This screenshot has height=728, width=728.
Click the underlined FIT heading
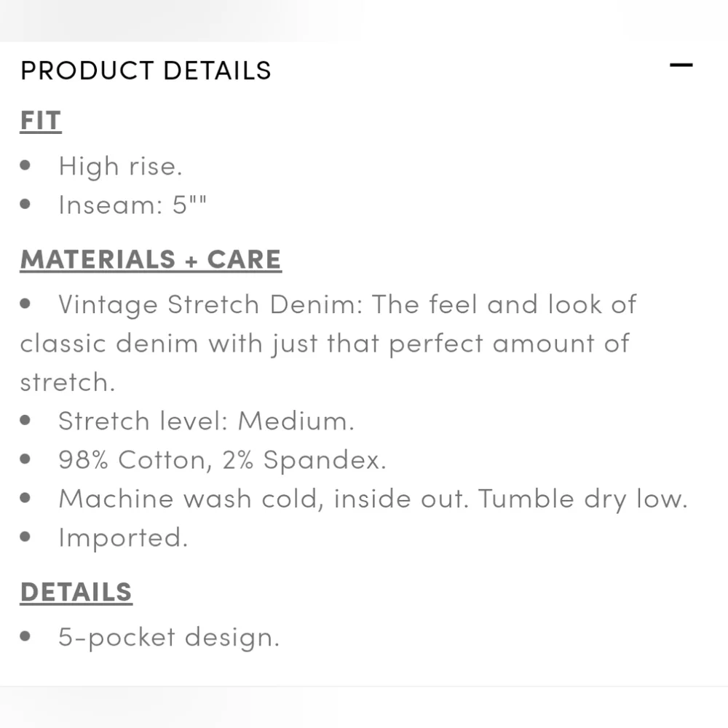tap(41, 120)
